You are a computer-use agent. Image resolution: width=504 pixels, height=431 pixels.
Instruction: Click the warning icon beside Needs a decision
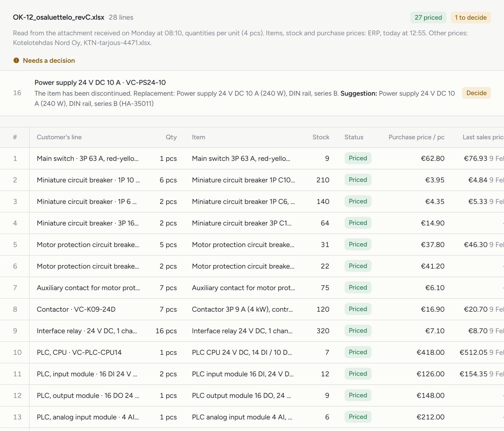[16, 60]
